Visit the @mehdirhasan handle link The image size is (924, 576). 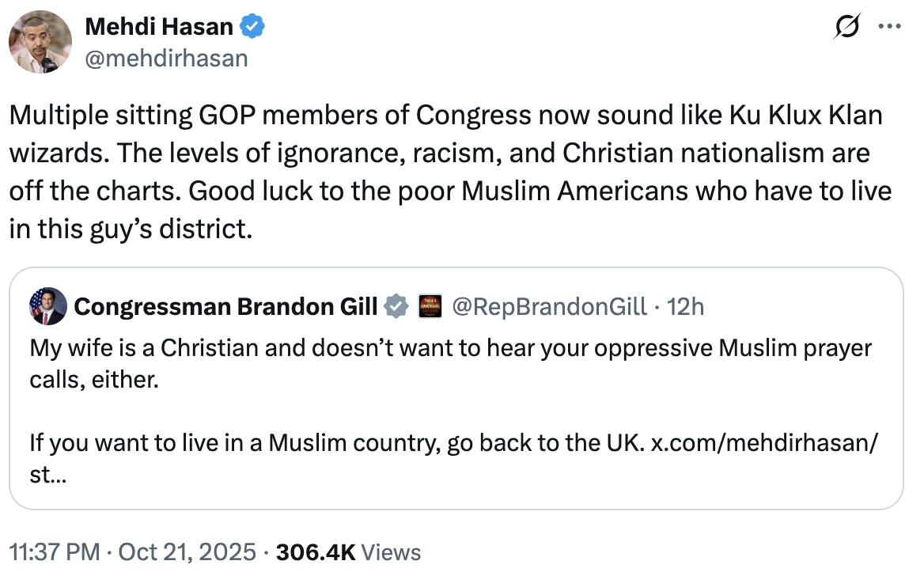pyautogui.click(x=166, y=58)
